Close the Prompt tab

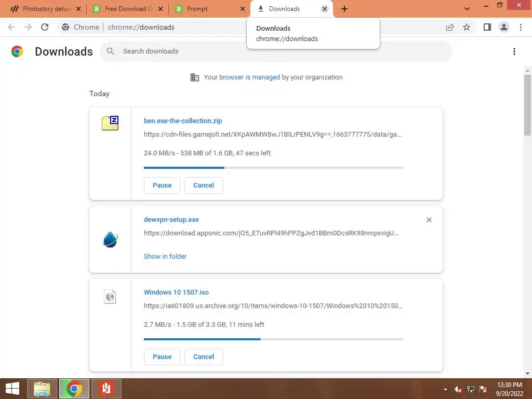pyautogui.click(x=243, y=9)
